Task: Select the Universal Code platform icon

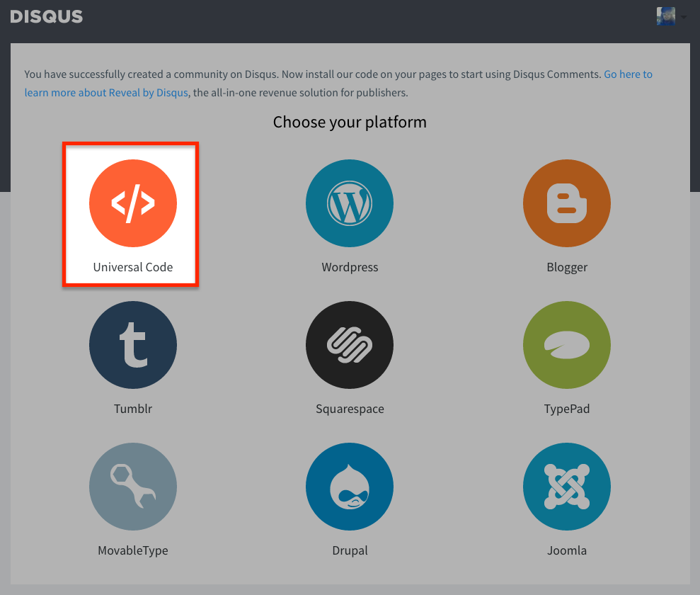Action: coord(133,203)
